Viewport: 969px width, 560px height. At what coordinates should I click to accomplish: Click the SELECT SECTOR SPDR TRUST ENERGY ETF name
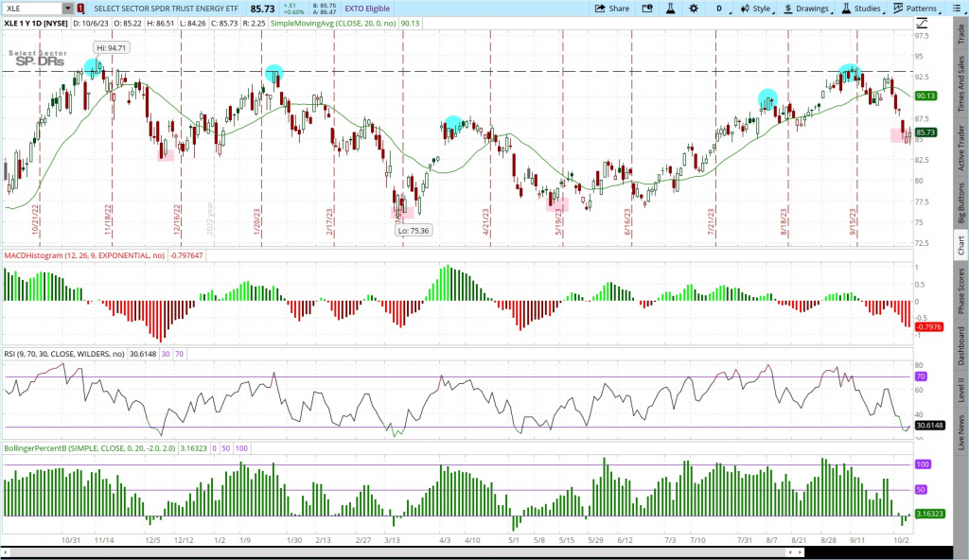point(166,9)
